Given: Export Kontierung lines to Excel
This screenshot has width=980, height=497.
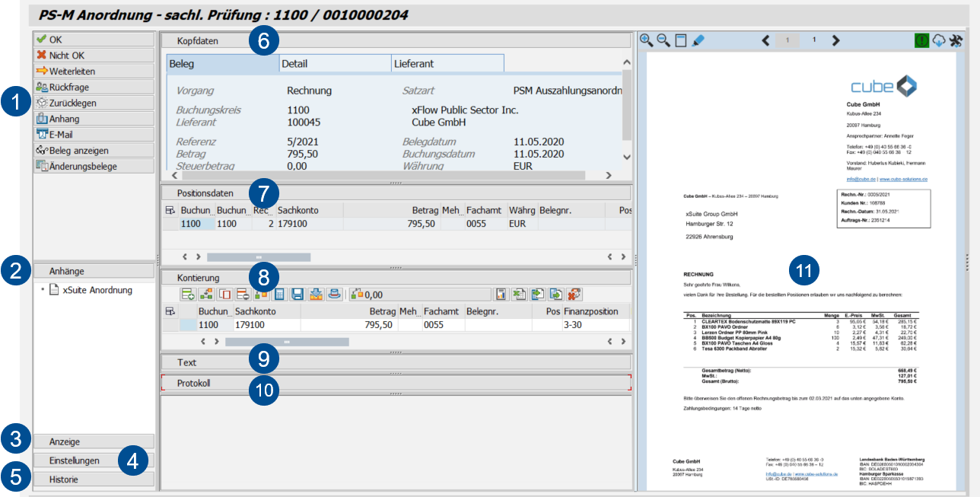Looking at the screenshot, I should [520, 294].
